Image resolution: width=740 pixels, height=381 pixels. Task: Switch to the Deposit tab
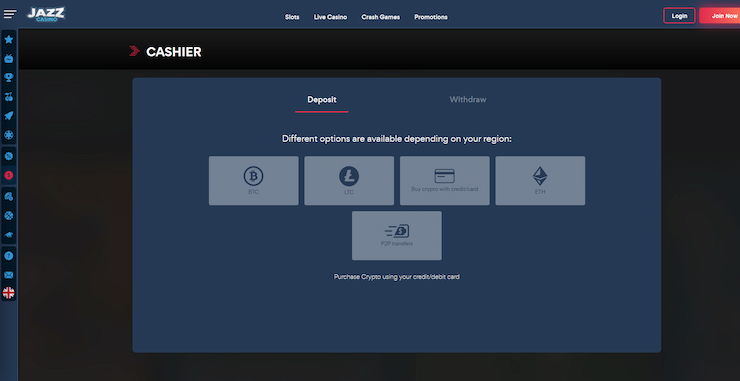click(322, 100)
